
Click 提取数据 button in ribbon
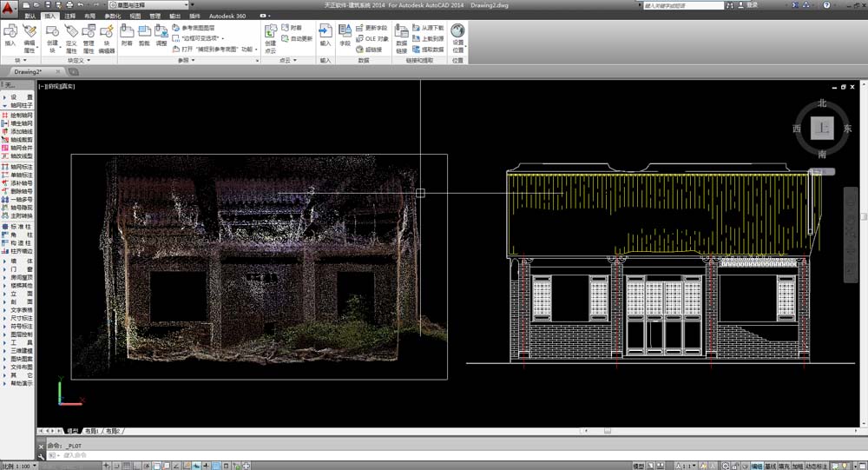tap(428, 50)
